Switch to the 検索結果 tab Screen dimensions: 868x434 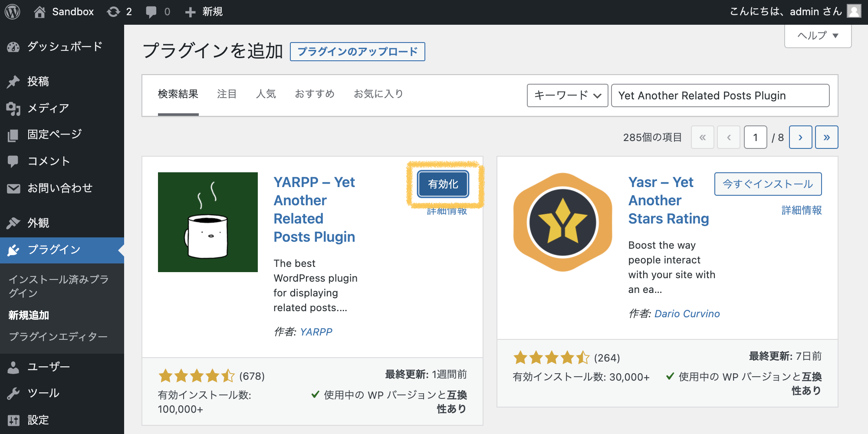[x=178, y=94]
